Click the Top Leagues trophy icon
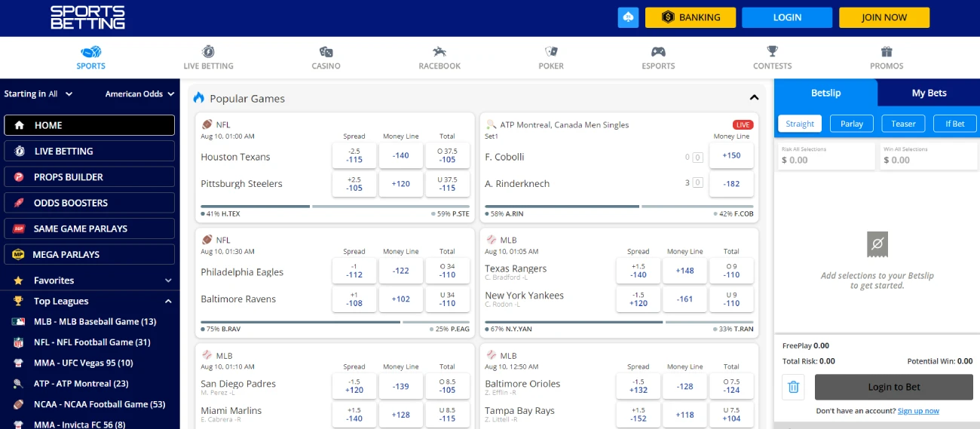The image size is (980, 429). [x=18, y=301]
